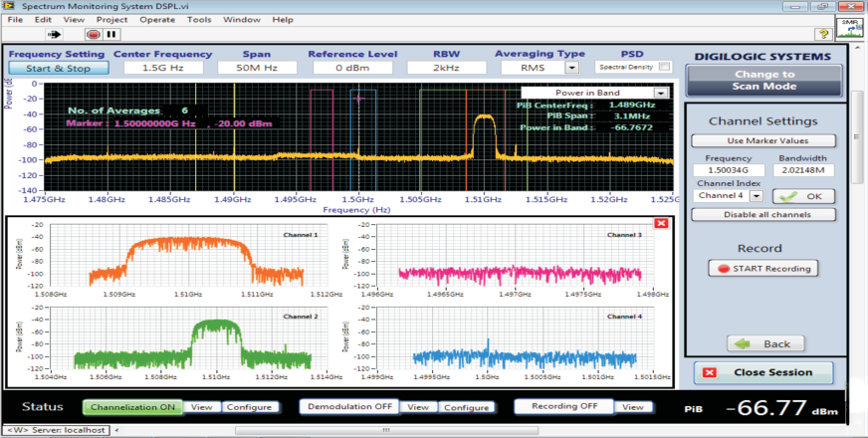This screenshot has width=868, height=438.
Task: Open the Channel Index dropdown arrow
Action: point(757,195)
